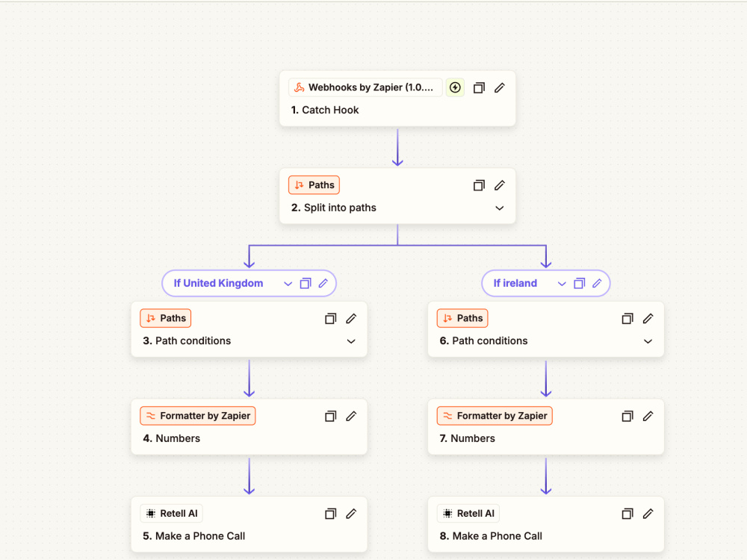The height and width of the screenshot is (560, 747).
Task: Click the Paths badge on step 2
Action: 314,185
